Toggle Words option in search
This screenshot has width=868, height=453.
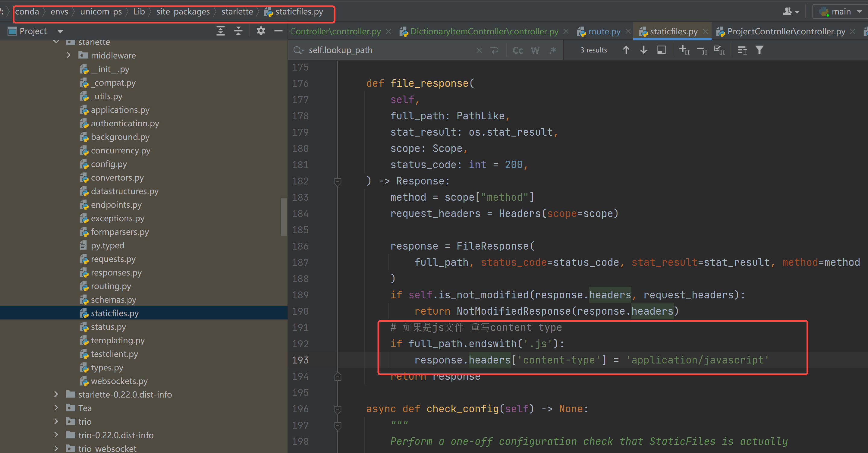pos(535,50)
